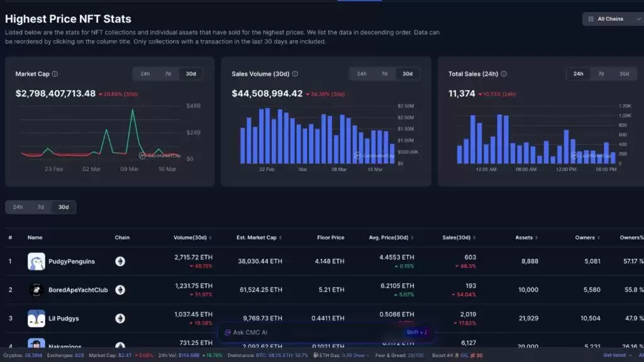Select the 7d table timeframe tab
Screen dimensions: 644x362
[41, 207]
